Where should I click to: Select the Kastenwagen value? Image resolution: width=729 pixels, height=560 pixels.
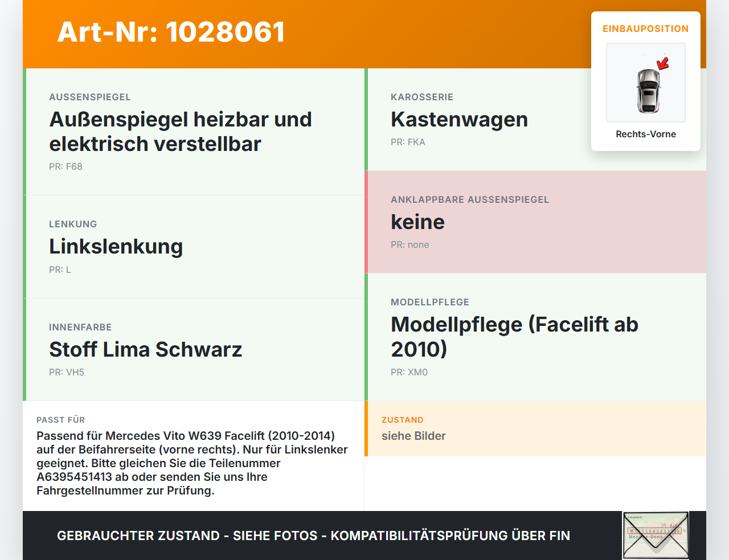coord(460,120)
